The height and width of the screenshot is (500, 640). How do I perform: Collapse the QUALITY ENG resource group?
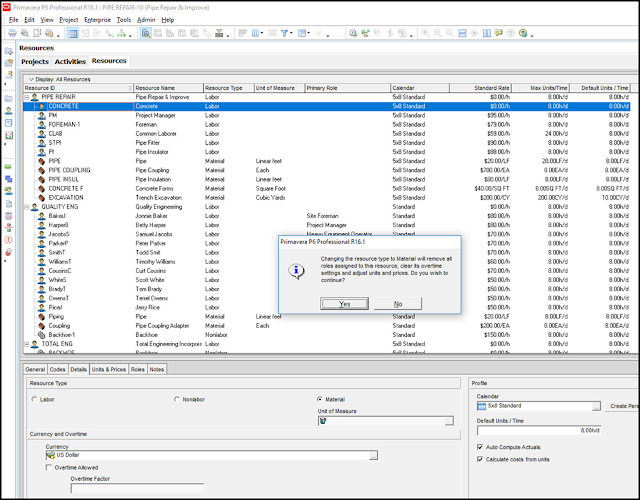coord(27,207)
